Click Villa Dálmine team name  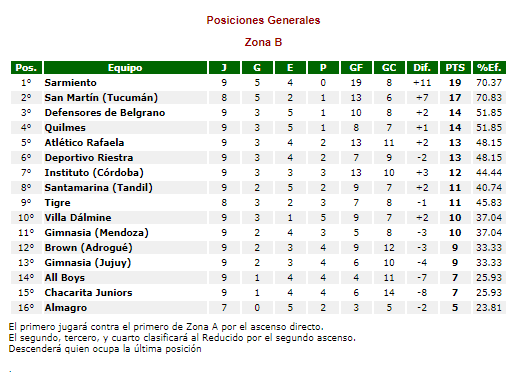78,218
